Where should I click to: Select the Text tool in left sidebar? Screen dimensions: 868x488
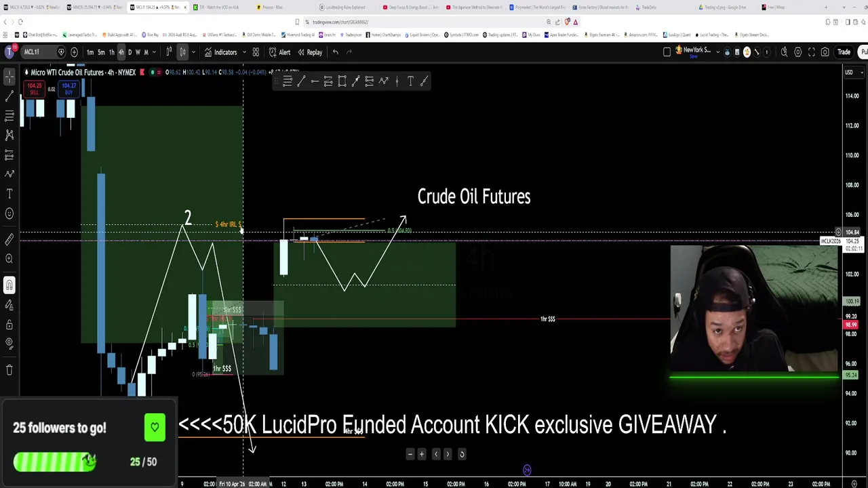(x=9, y=194)
